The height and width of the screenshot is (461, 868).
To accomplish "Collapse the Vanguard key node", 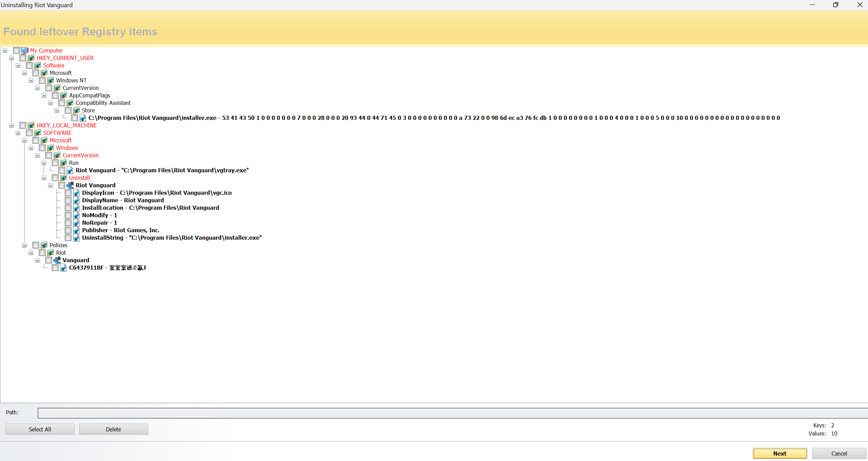I will pos(37,260).
